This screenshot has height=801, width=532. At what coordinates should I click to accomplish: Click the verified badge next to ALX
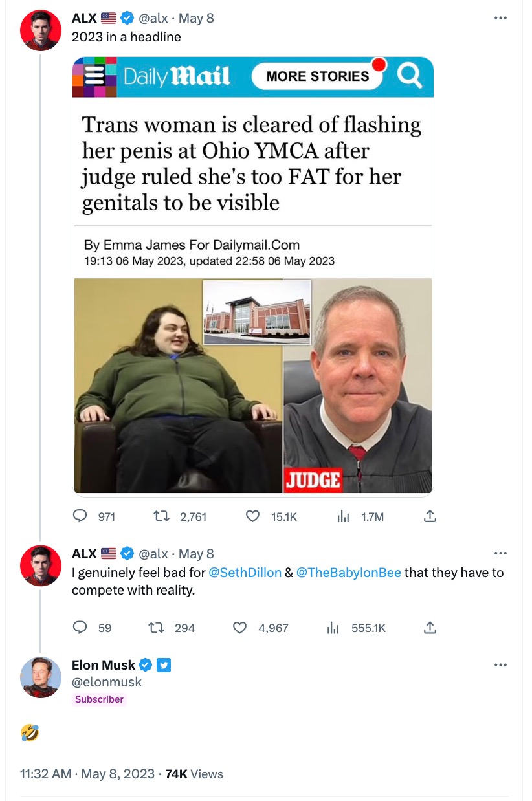(x=126, y=17)
